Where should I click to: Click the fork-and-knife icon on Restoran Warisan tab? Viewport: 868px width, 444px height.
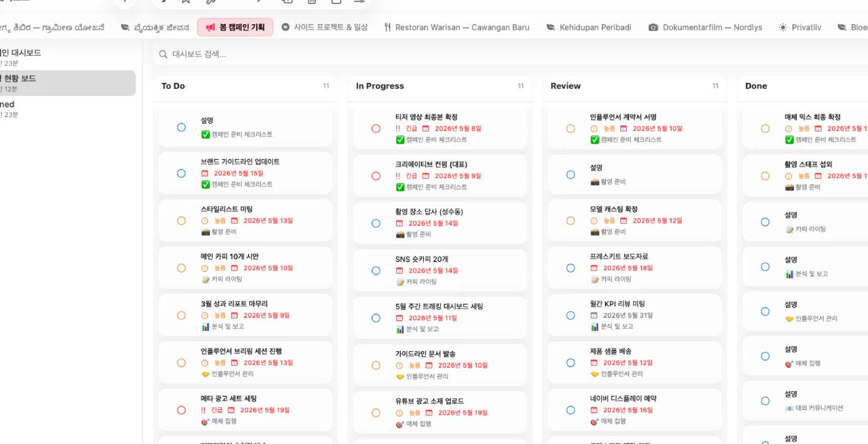pyautogui.click(x=387, y=27)
